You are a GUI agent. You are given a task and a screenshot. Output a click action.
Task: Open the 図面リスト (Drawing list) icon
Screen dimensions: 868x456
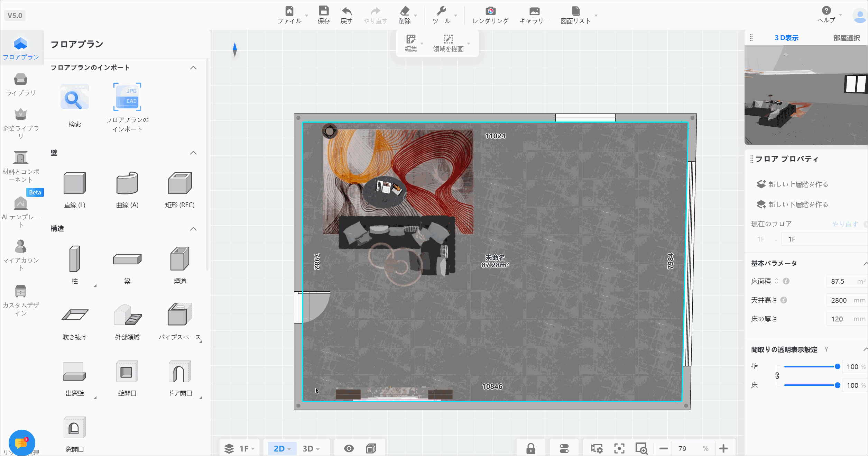575,11
